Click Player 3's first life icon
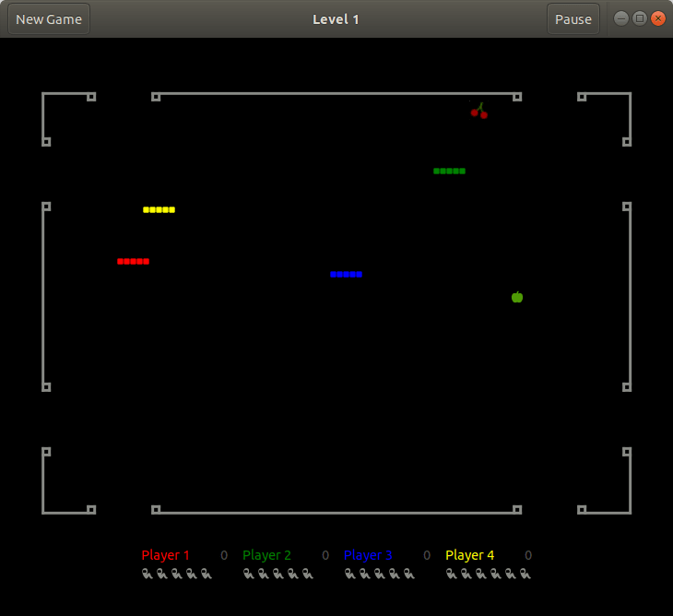Image resolution: width=673 pixels, height=616 pixels. [x=349, y=574]
